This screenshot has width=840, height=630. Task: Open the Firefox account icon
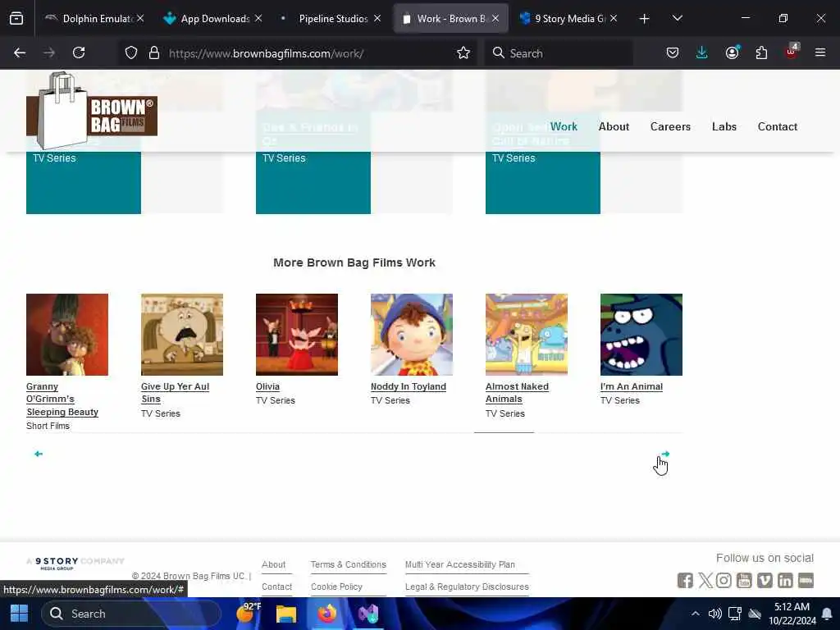point(732,52)
